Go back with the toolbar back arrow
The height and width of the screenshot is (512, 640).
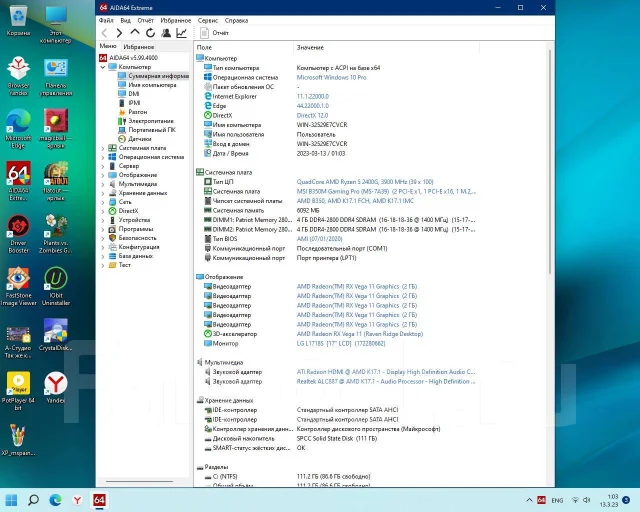104,33
